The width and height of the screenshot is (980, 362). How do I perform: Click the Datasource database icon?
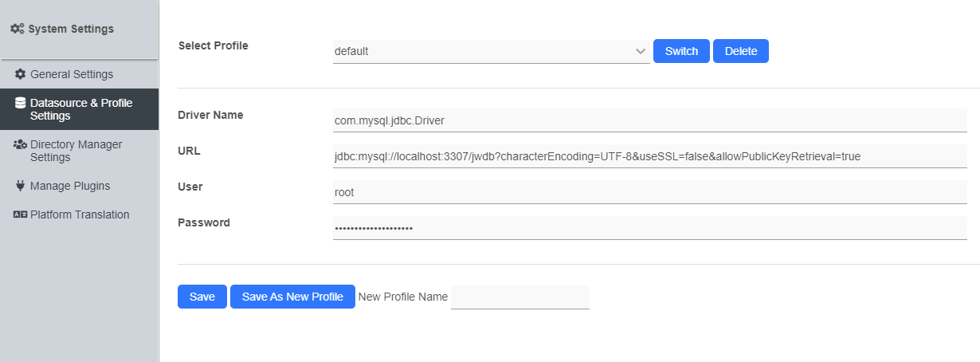pyautogui.click(x=21, y=103)
